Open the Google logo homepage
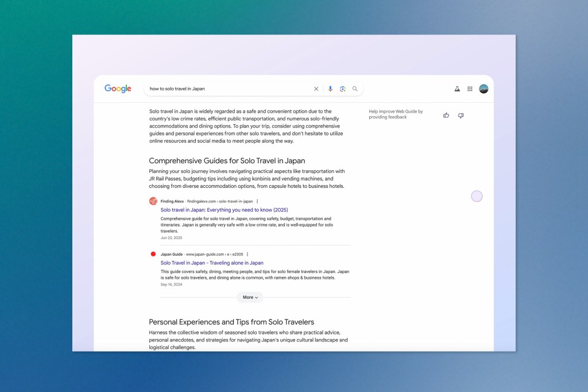 click(x=118, y=89)
